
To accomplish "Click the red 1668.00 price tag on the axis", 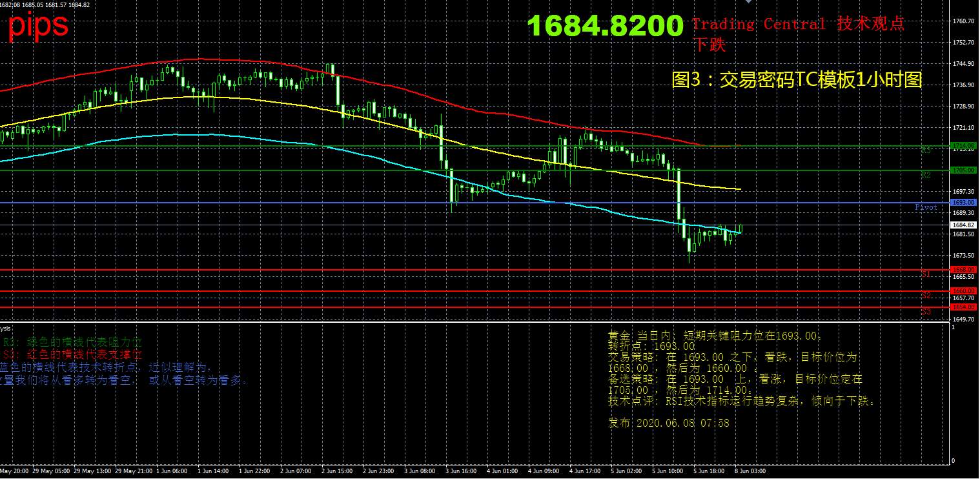I will click(965, 270).
